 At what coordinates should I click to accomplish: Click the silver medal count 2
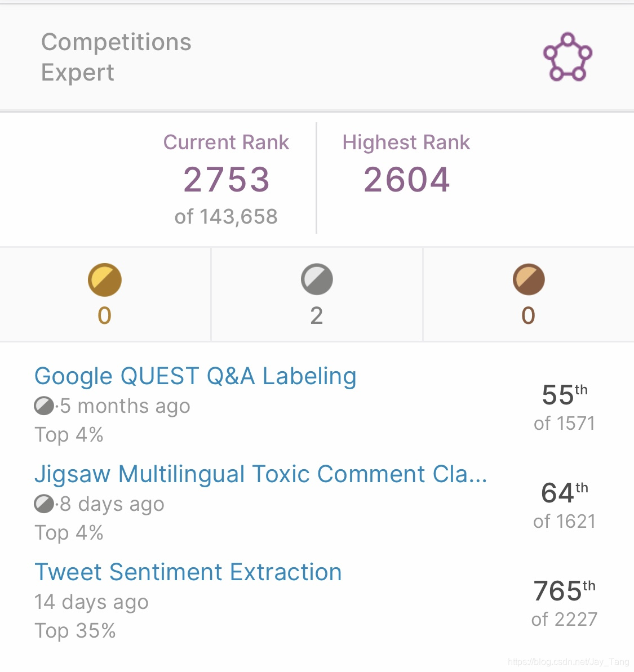coord(317,316)
